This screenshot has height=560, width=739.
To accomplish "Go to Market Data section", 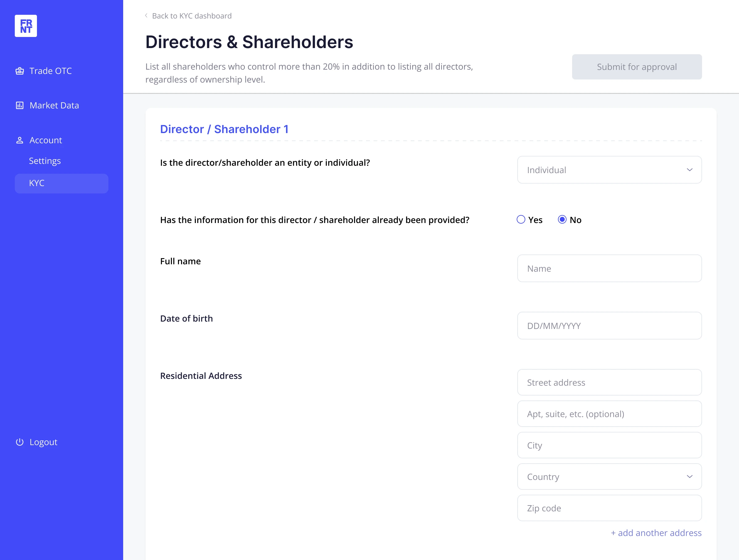I will coord(54,106).
